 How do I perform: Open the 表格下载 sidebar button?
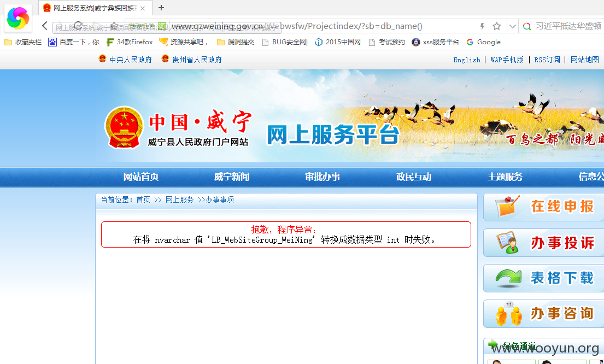point(543,278)
